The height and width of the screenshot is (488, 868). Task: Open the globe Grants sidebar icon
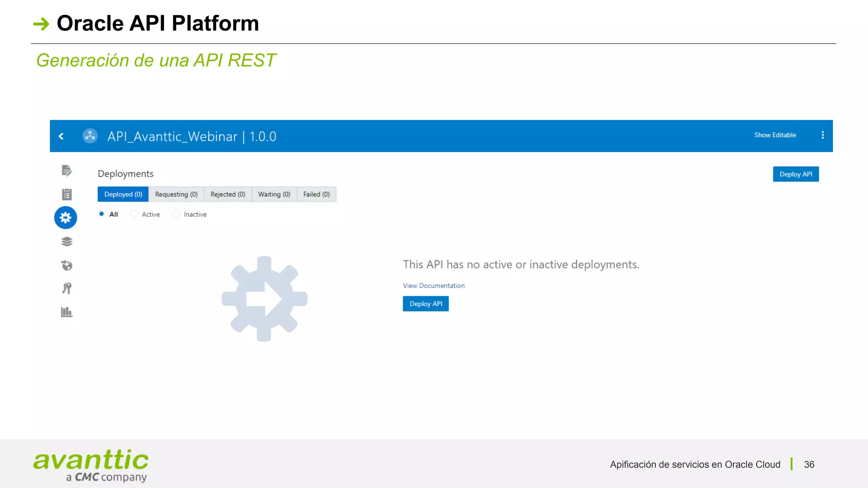(67, 265)
